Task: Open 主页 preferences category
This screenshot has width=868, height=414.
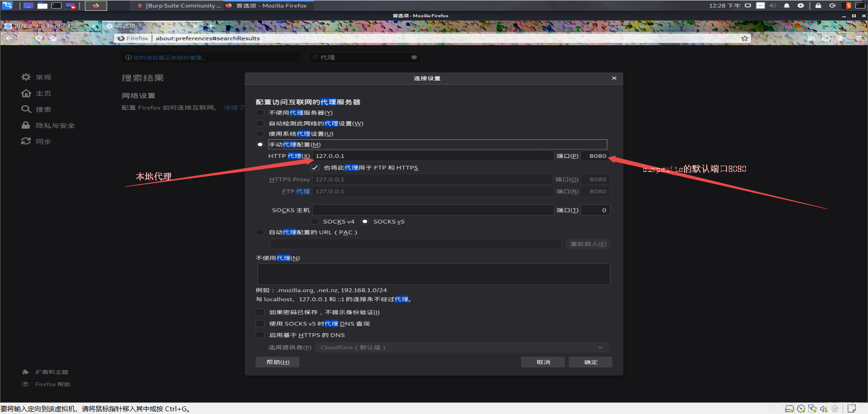Action: tap(36, 93)
